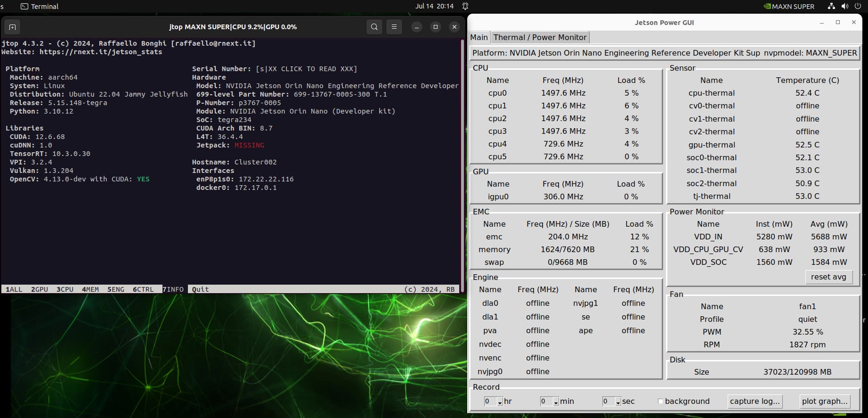Click the capture log... button
Screen dimensions: 868x418
(x=754, y=401)
